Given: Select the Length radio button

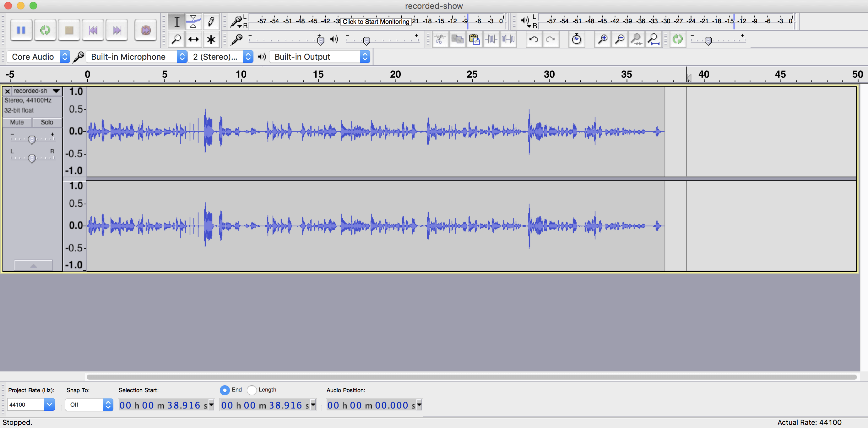Looking at the screenshot, I should [x=252, y=390].
